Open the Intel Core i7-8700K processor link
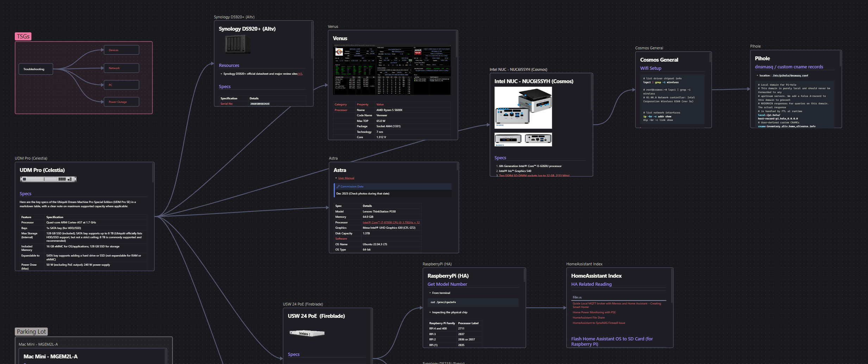This screenshot has height=364, width=868. (x=391, y=222)
